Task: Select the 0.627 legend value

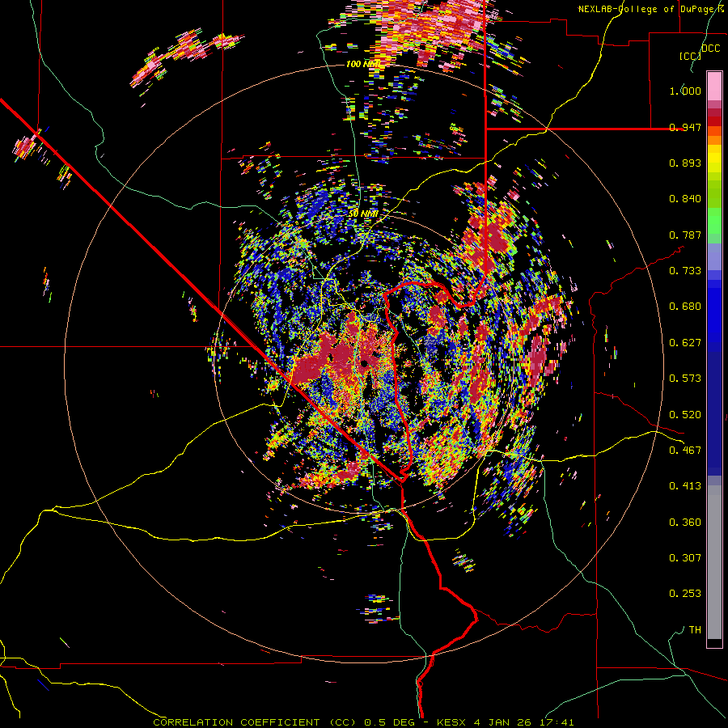Action: (685, 343)
